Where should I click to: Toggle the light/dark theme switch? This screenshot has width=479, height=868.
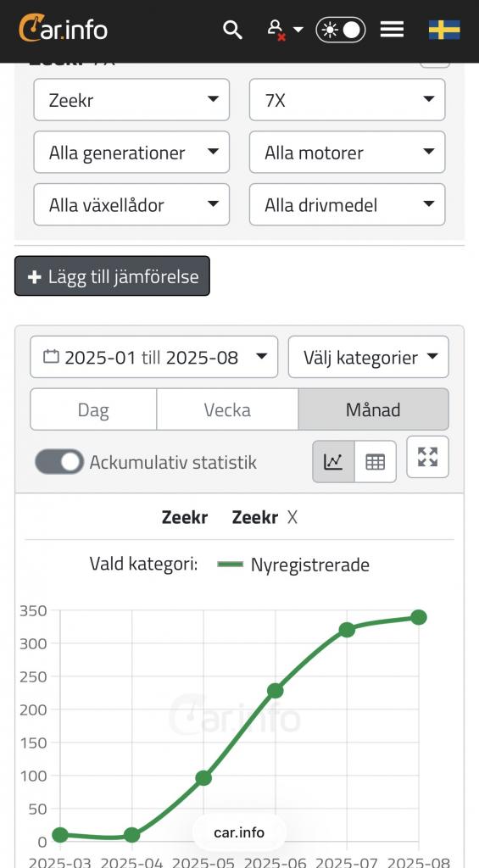341,30
